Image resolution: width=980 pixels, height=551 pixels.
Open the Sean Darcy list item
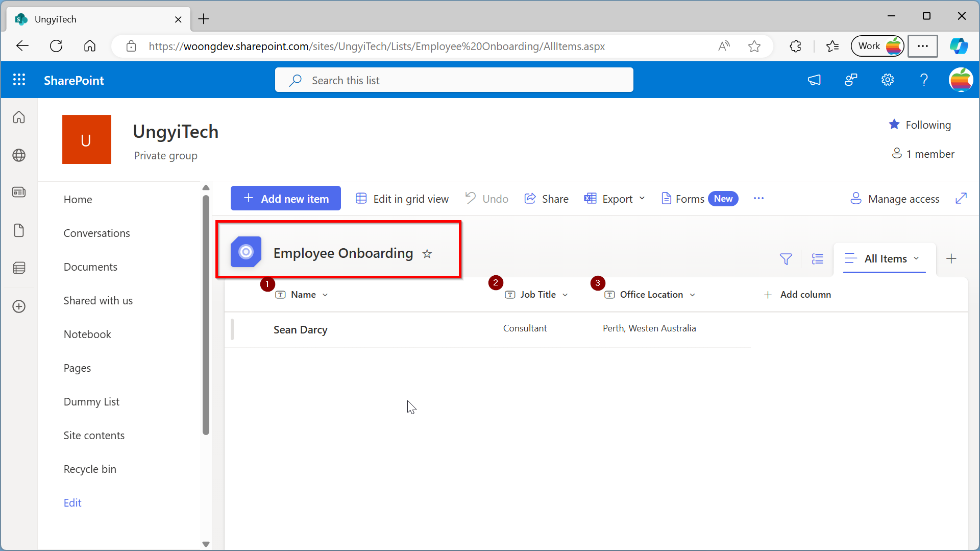pos(301,330)
